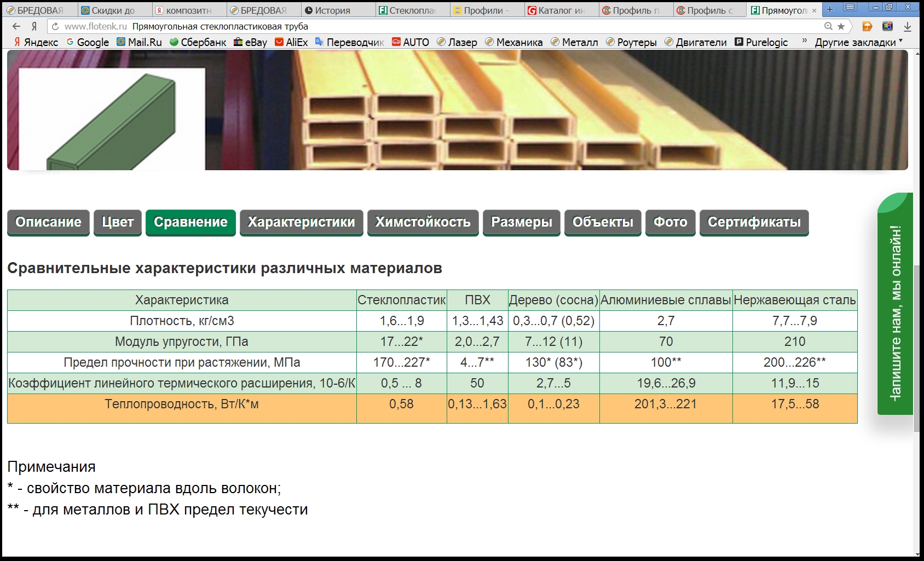
Task: Click the 'Модуль упругости, ГПа' row label
Action: (182, 342)
